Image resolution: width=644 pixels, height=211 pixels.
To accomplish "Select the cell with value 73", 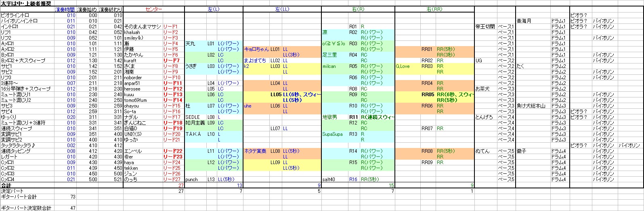I will [65, 196].
